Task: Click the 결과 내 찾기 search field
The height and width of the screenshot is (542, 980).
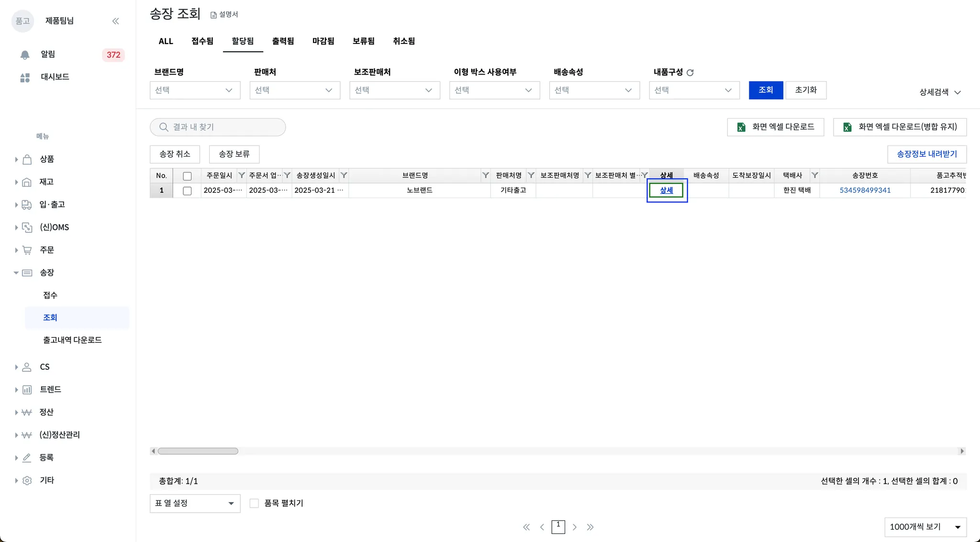Action: tap(218, 127)
